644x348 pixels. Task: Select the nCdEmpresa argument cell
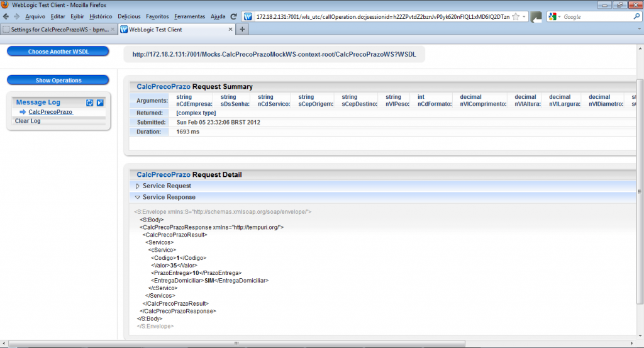click(x=194, y=100)
